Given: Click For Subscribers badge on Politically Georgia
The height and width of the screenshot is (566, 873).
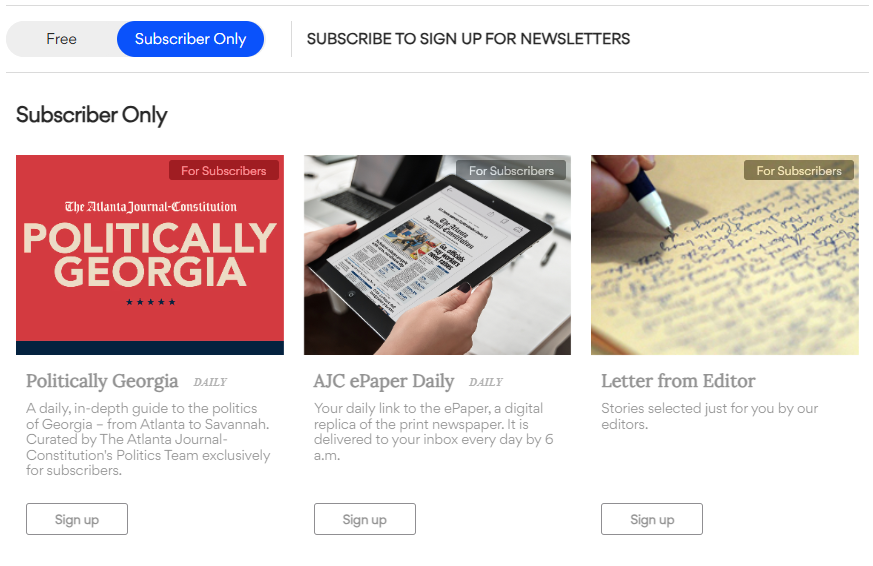Looking at the screenshot, I should point(224,171).
